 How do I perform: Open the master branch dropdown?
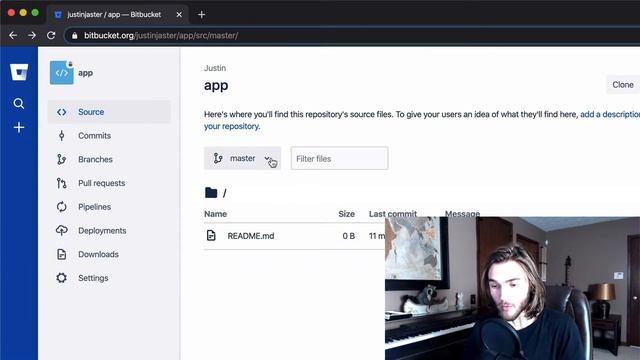[242, 158]
